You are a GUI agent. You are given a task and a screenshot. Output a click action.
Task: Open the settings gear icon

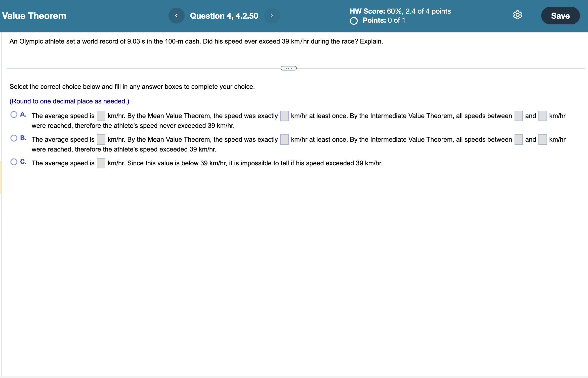[517, 15]
